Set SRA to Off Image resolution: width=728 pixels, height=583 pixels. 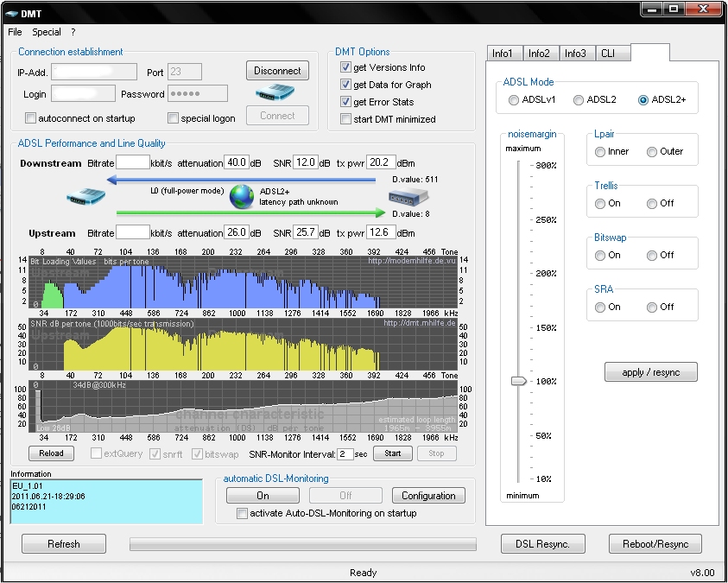pos(652,307)
